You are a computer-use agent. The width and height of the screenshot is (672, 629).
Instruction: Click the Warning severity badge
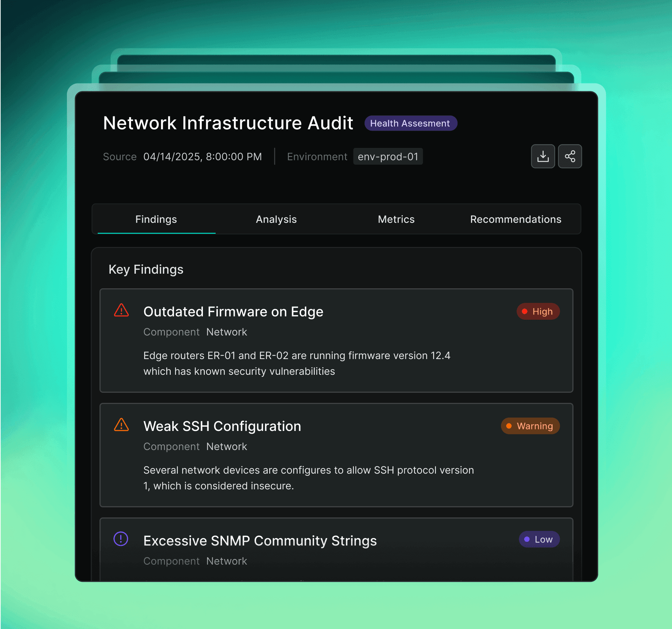coord(530,426)
